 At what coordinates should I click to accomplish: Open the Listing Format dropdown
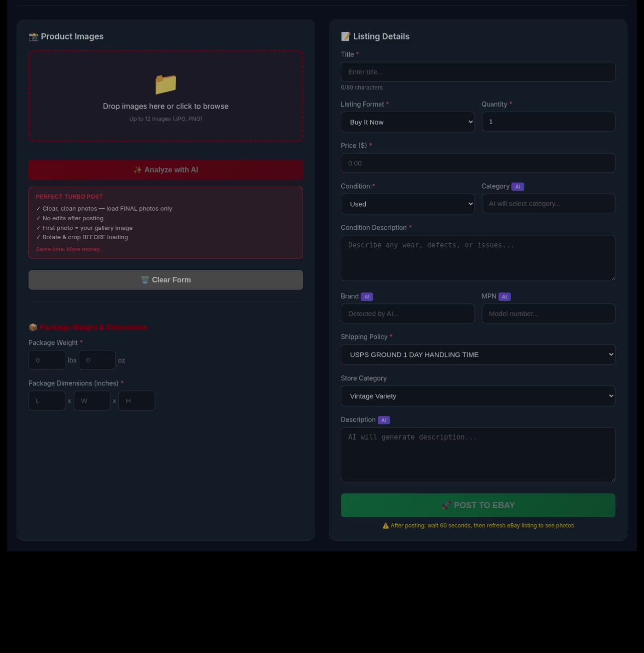tap(408, 122)
